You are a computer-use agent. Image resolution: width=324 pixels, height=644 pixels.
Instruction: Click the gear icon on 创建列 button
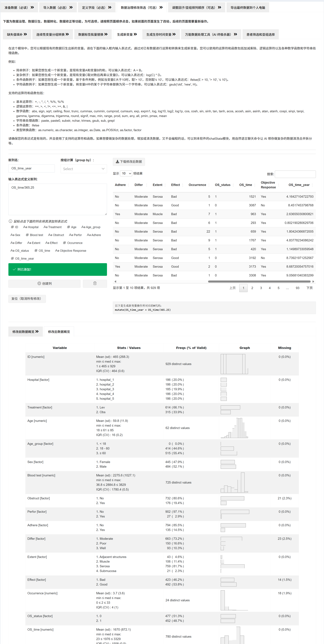point(39,283)
